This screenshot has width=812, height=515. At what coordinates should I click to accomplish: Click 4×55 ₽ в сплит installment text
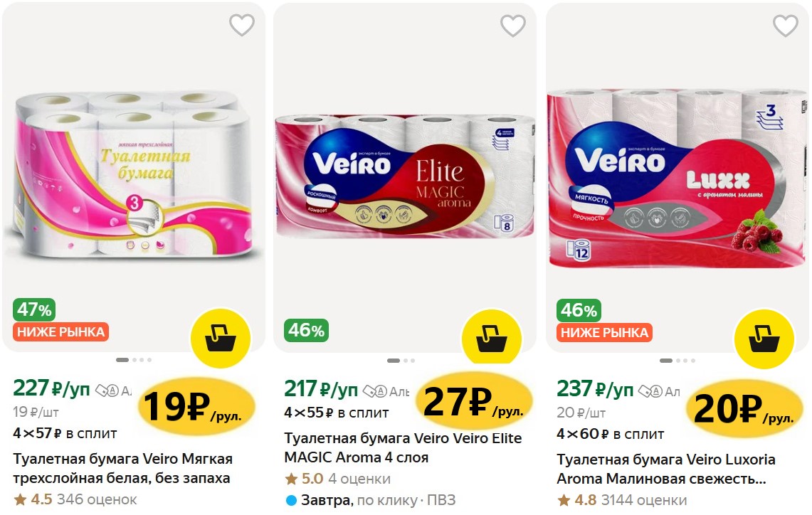pyautogui.click(x=337, y=413)
